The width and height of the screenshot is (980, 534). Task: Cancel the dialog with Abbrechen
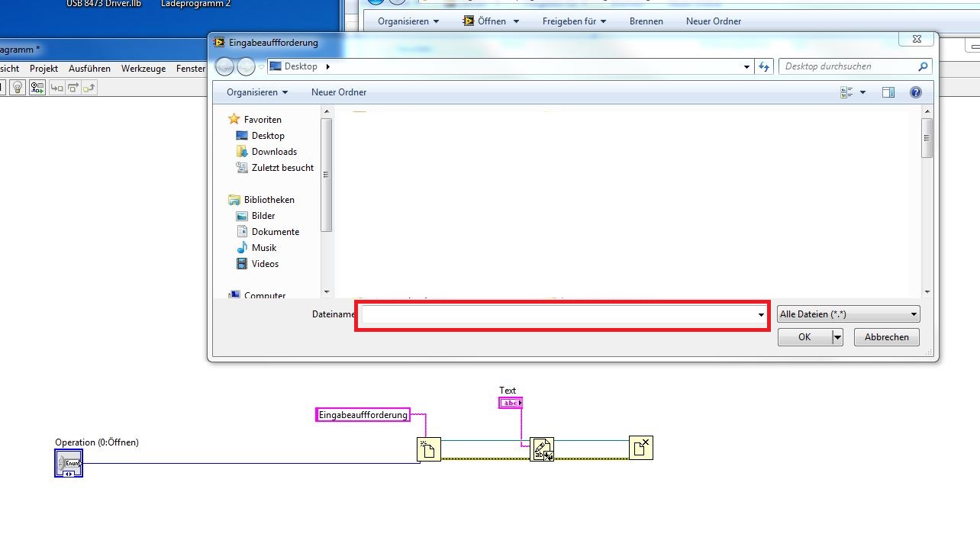click(x=887, y=337)
